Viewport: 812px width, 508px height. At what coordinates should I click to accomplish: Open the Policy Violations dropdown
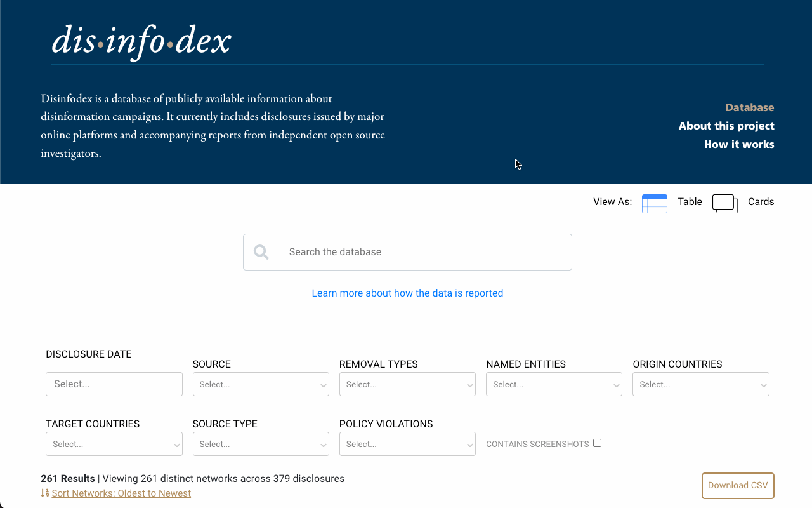pyautogui.click(x=407, y=444)
